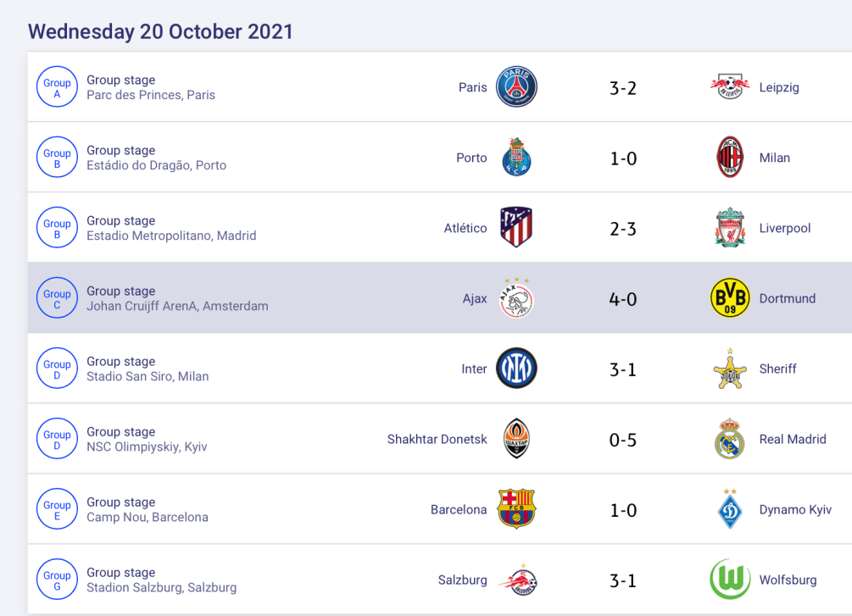852x616 pixels.
Task: Click the Group G badge
Action: coord(57,580)
